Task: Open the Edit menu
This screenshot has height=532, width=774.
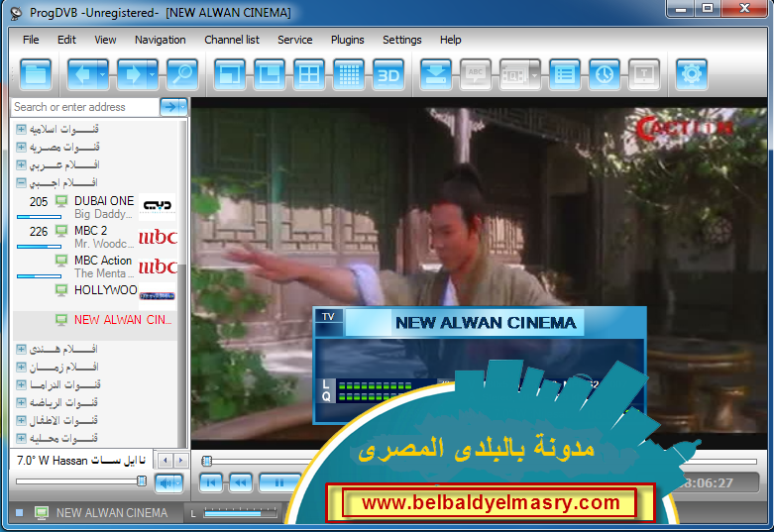Action: 66,40
